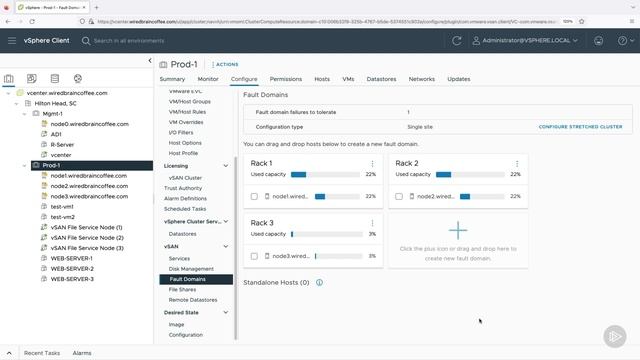
Task: Open vSAN File Shares settings
Action: click(x=182, y=289)
